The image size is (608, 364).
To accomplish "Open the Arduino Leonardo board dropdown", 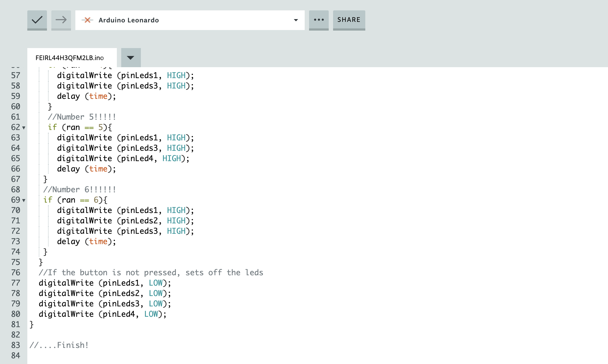I will tap(190, 20).
